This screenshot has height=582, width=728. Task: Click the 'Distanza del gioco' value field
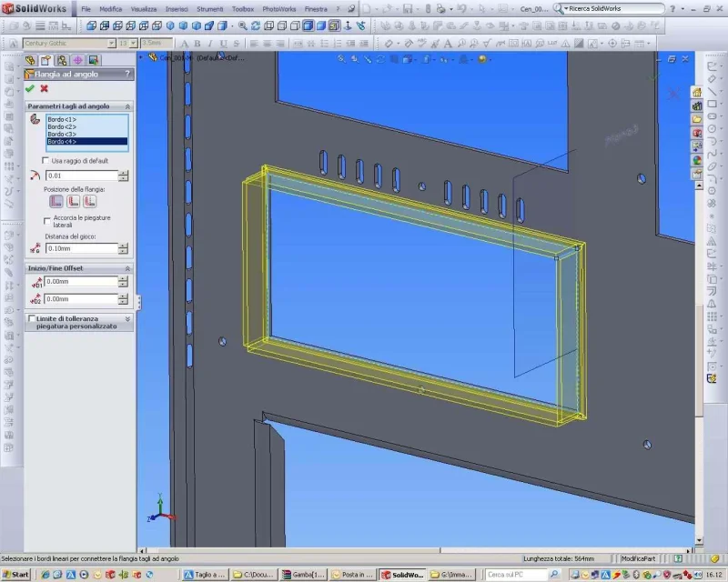click(80, 248)
